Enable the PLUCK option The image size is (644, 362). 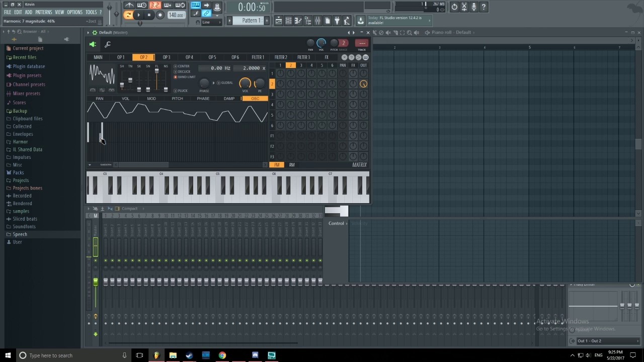[181, 91]
